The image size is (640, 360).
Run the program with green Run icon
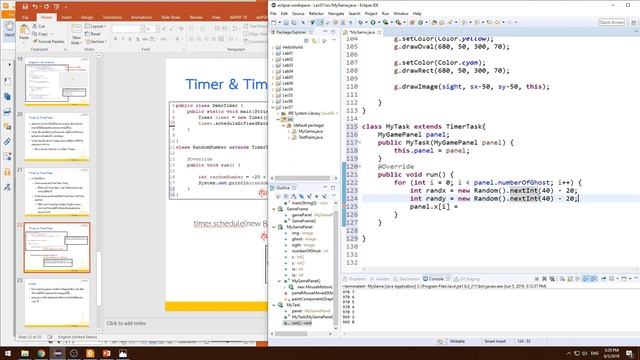click(373, 22)
